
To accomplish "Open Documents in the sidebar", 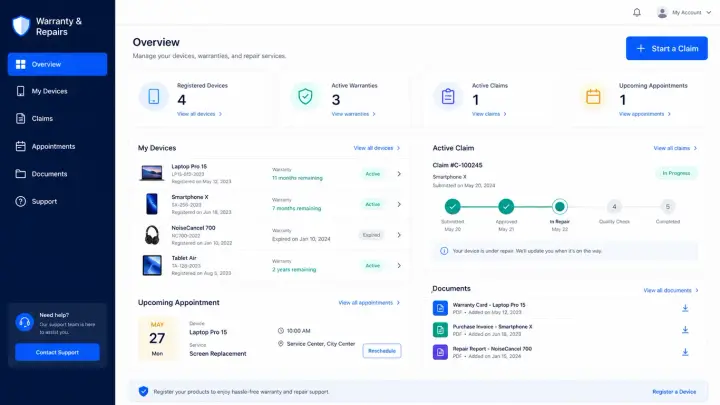I will point(57,174).
